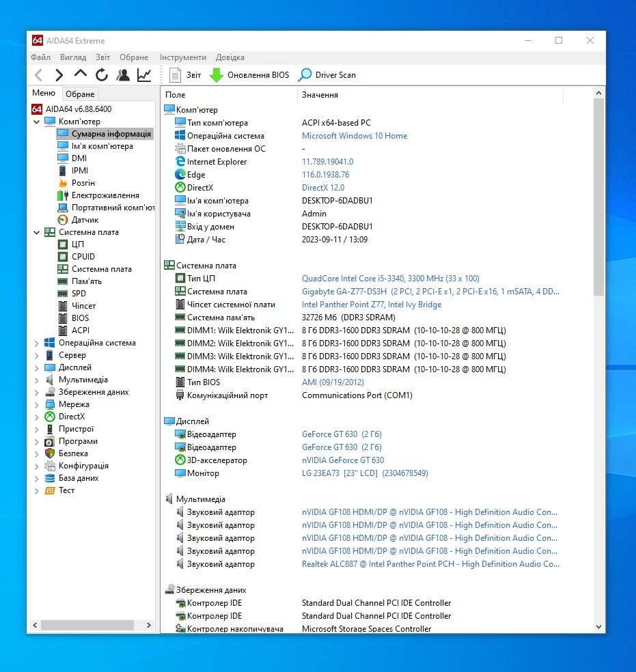The height and width of the screenshot is (672, 636).
Task: Expand the Мультимедіа tree node
Action: click(x=37, y=380)
